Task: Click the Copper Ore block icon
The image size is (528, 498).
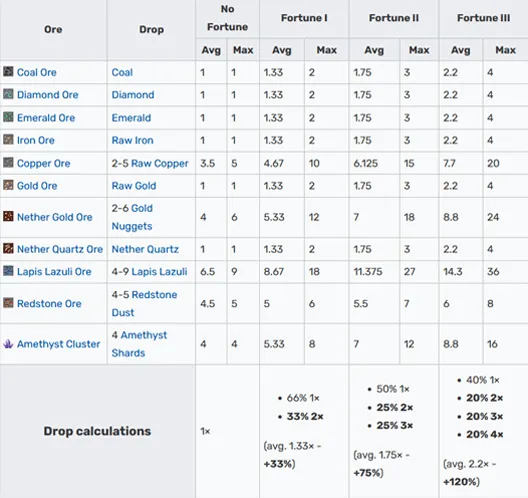Action: 8,162
